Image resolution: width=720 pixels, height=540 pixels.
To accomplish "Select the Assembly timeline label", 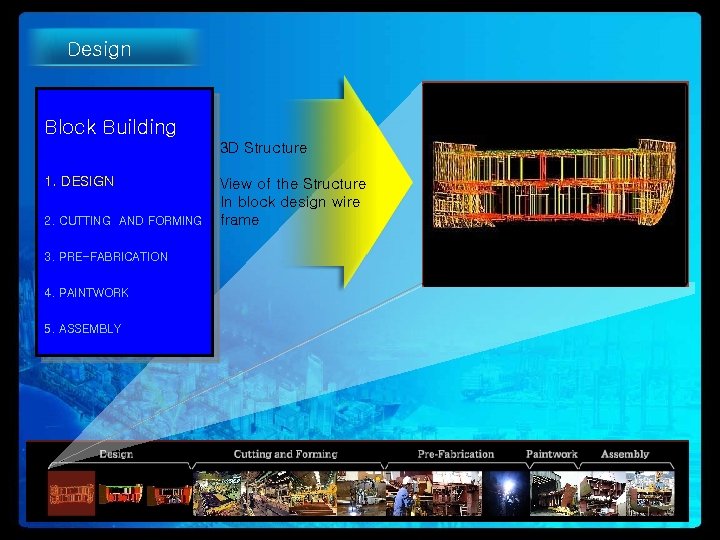I will click(625, 454).
